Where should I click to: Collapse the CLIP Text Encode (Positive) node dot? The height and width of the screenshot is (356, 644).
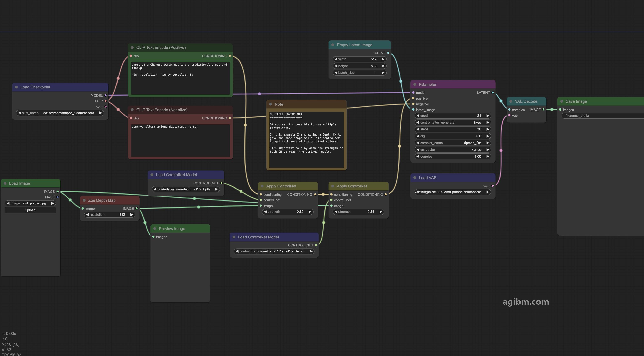pyautogui.click(x=132, y=47)
